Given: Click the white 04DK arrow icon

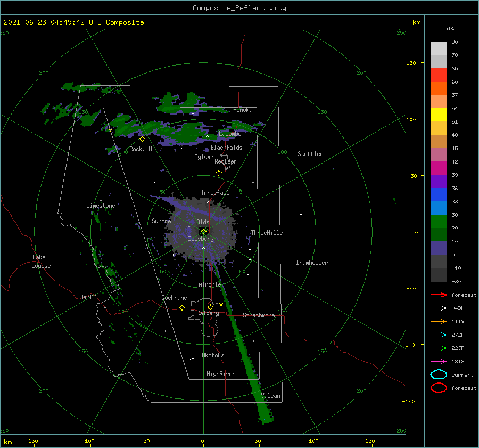Looking at the screenshot, I should coord(439,308).
